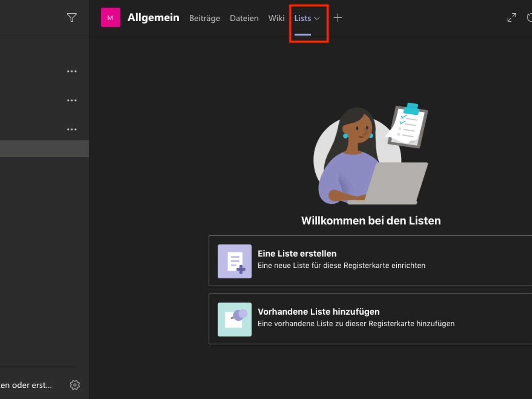Open second three-dots menu in sidebar
This screenshot has width=532, height=399.
(x=72, y=100)
